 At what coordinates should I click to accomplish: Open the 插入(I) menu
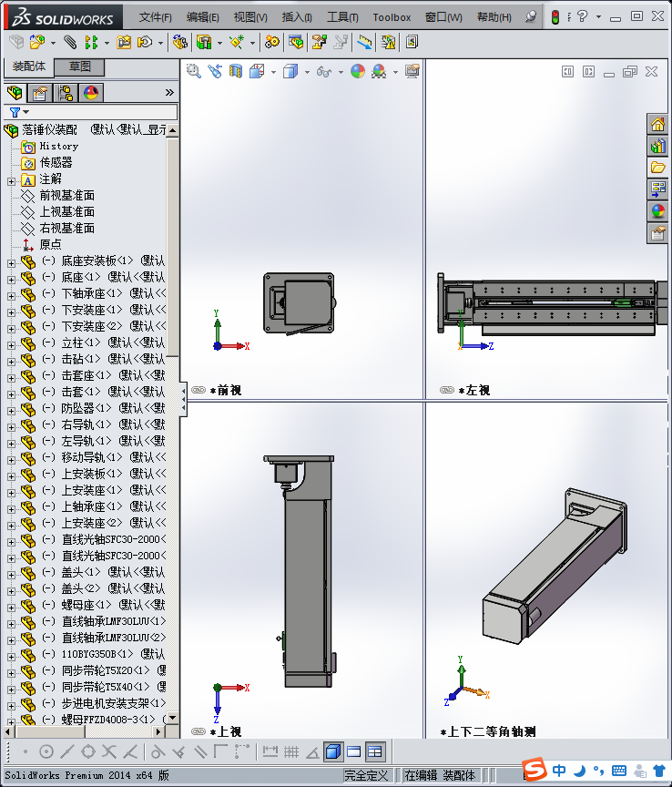click(x=297, y=17)
